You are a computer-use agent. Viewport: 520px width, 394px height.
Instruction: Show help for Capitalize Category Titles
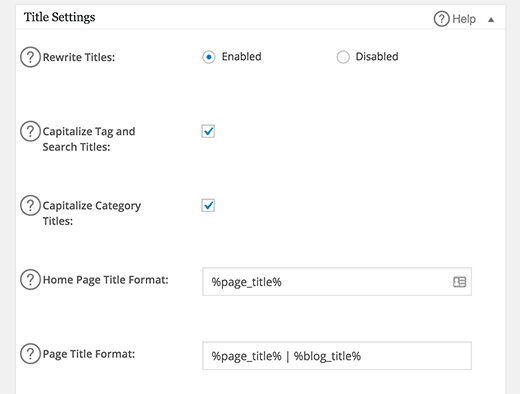[x=30, y=205]
